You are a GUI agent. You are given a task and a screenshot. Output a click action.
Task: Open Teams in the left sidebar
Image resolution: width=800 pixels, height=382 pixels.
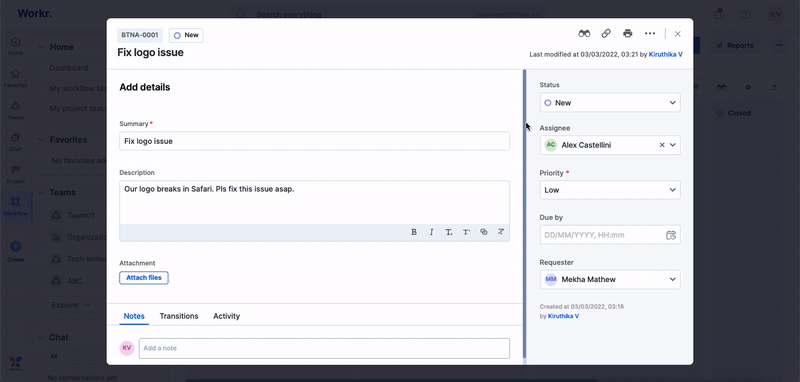[x=15, y=110]
